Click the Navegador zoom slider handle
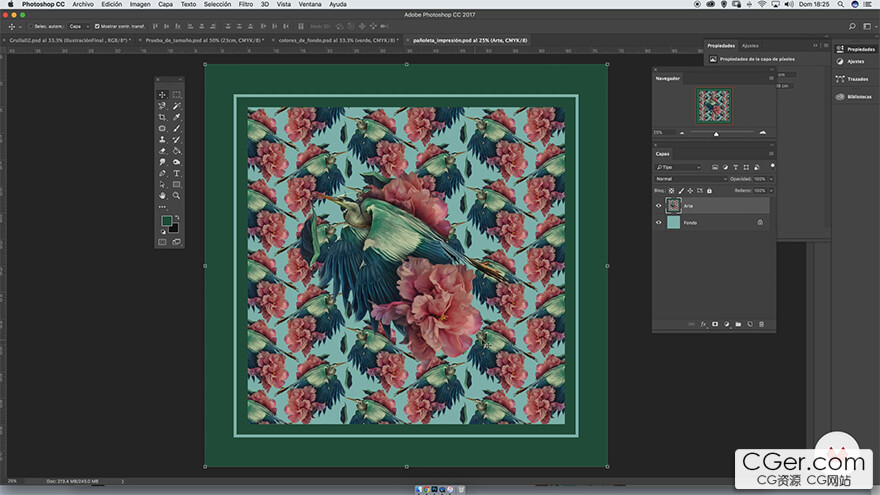The width and height of the screenshot is (880, 495). (x=716, y=134)
